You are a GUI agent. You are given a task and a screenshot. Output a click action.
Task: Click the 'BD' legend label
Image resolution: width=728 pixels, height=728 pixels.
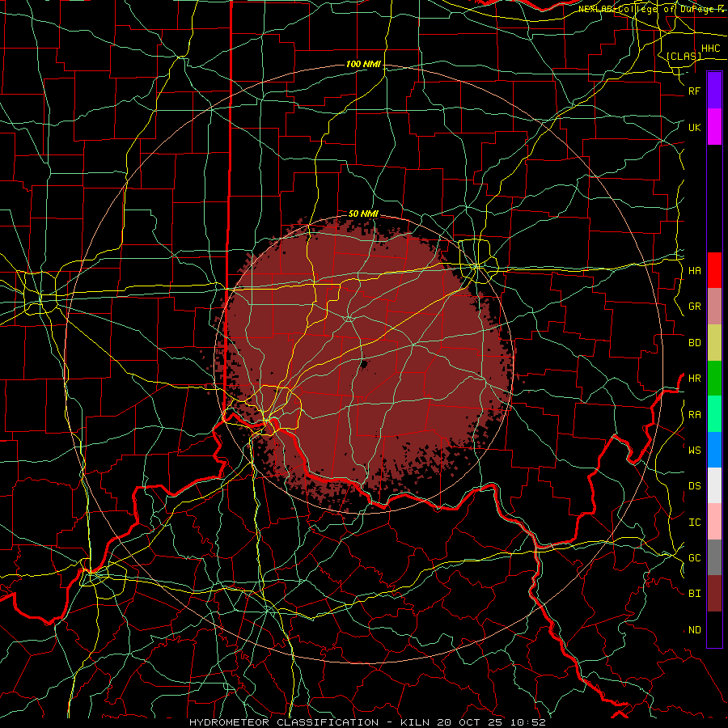(x=694, y=343)
